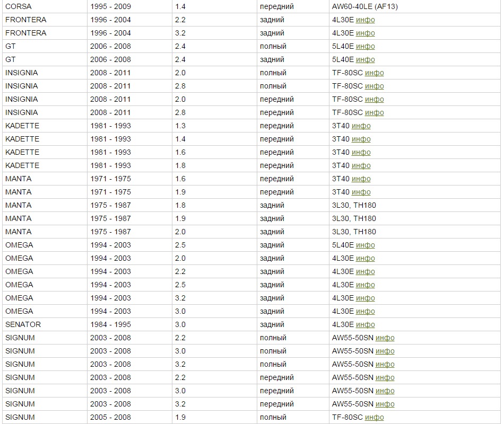Open инфо for OMEGA 3.2 4L30E
504x424 pixels.
[365, 298]
